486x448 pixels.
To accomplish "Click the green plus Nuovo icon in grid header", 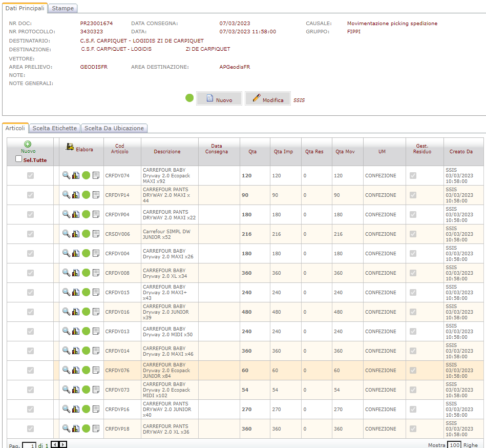I will pyautogui.click(x=28, y=144).
